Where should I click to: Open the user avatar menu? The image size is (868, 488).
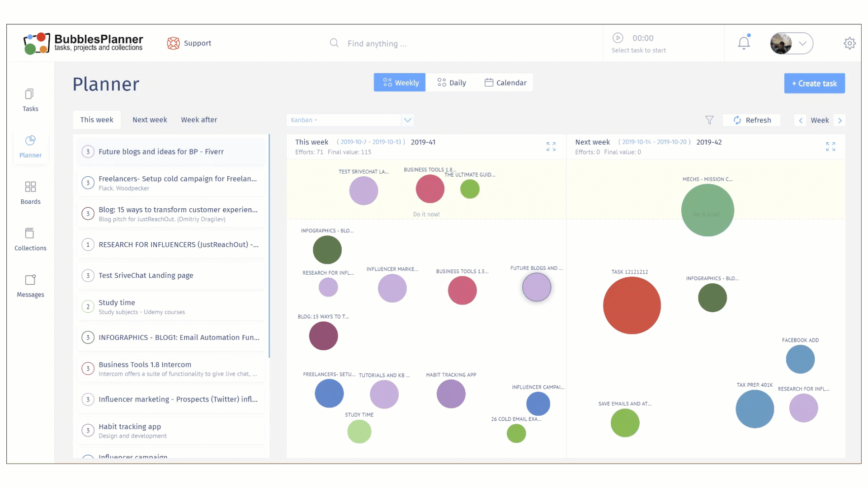pos(791,43)
